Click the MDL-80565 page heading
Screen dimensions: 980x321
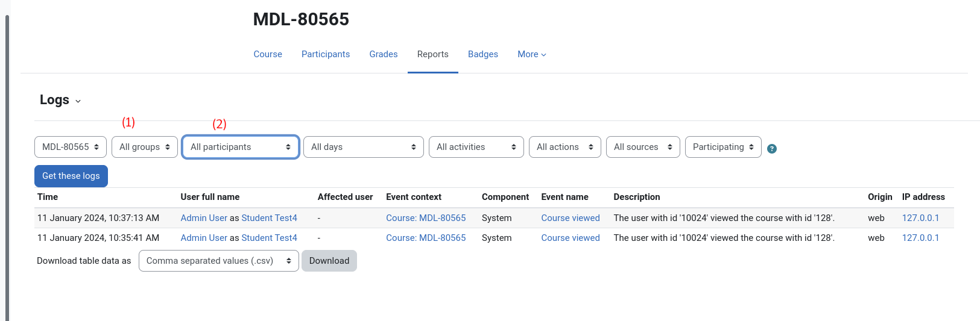[x=301, y=19]
